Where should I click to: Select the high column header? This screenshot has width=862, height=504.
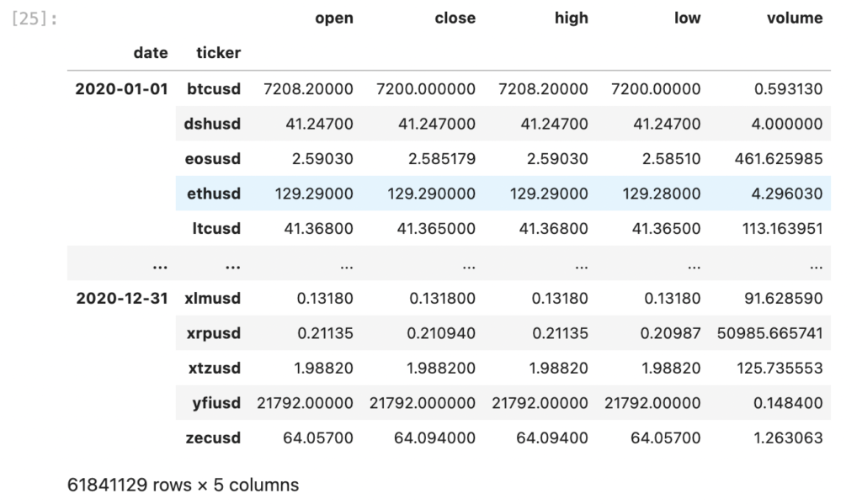point(572,19)
